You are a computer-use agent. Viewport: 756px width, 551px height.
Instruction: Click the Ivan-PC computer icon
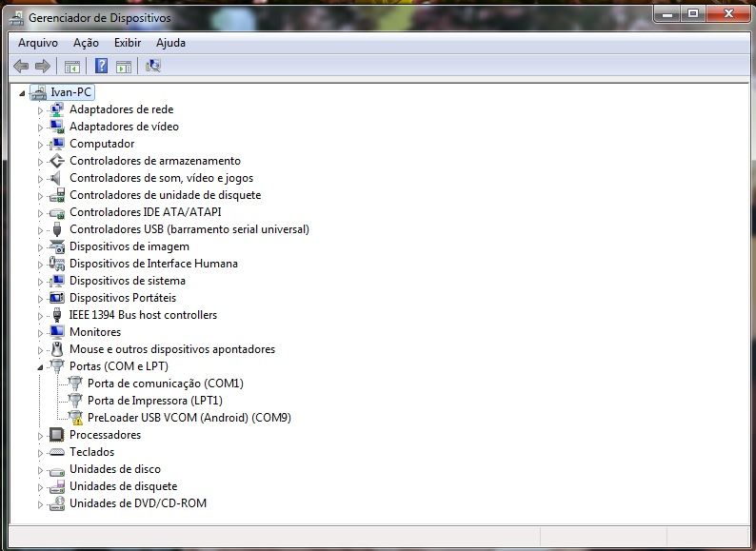[38, 92]
